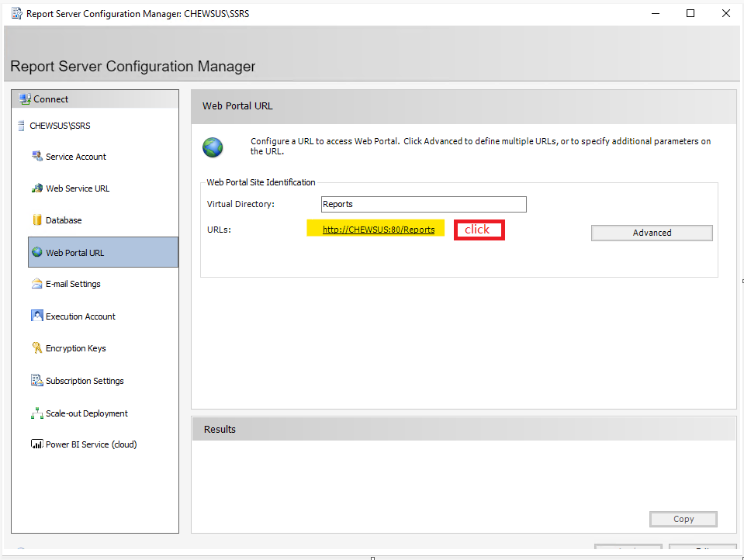Click the Encryption Keys icon

point(37,347)
